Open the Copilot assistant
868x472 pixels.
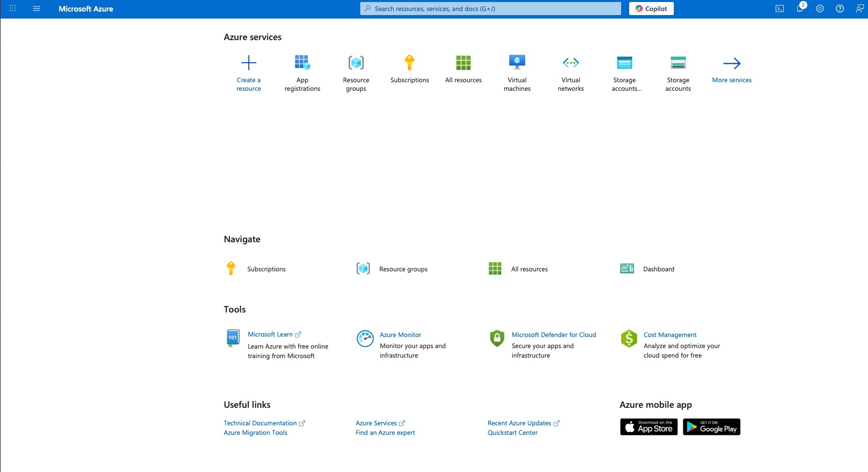(651, 9)
